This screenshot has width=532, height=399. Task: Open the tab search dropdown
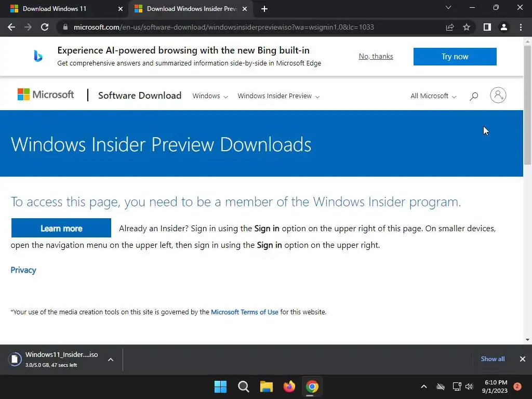[448, 7]
